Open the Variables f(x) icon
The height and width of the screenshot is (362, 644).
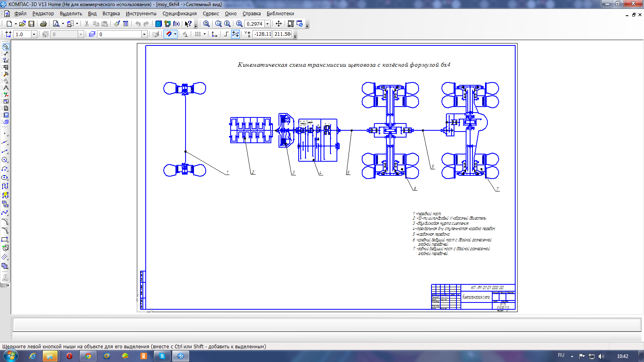click(176, 24)
